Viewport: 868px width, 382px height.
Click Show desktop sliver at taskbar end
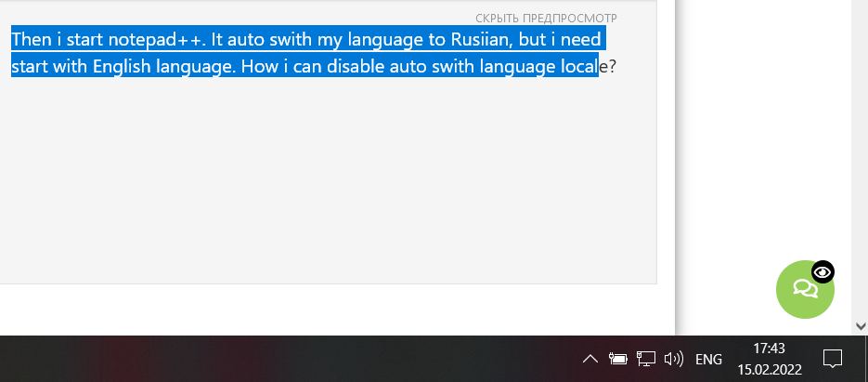click(866, 359)
